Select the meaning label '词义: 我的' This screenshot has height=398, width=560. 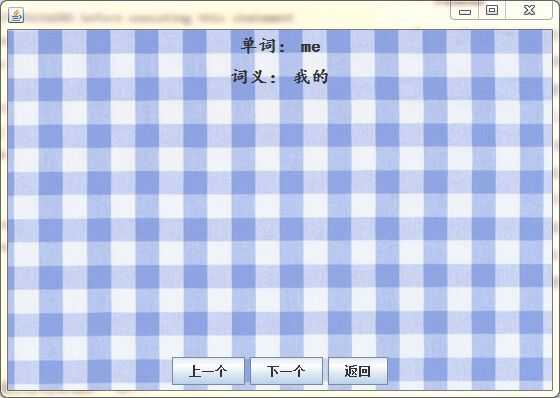(280, 77)
